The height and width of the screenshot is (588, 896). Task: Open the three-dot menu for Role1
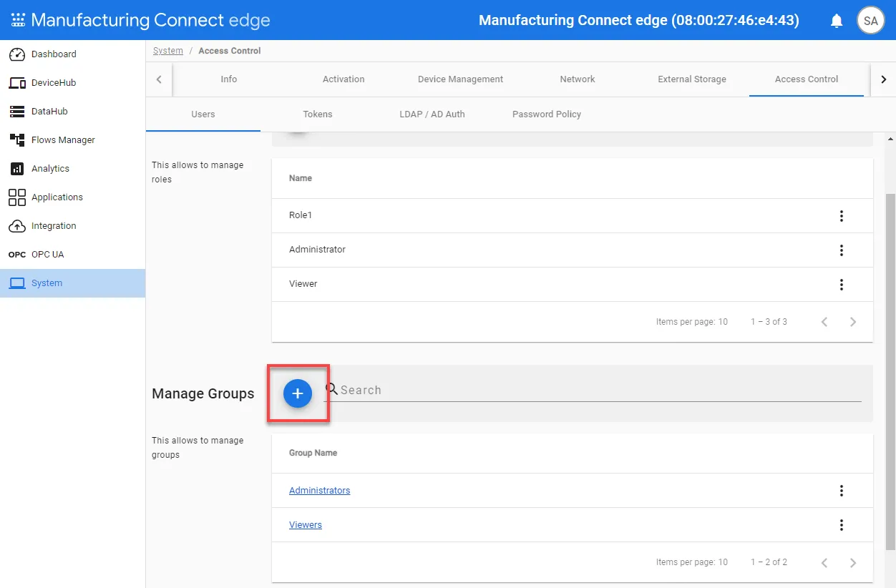tap(842, 216)
